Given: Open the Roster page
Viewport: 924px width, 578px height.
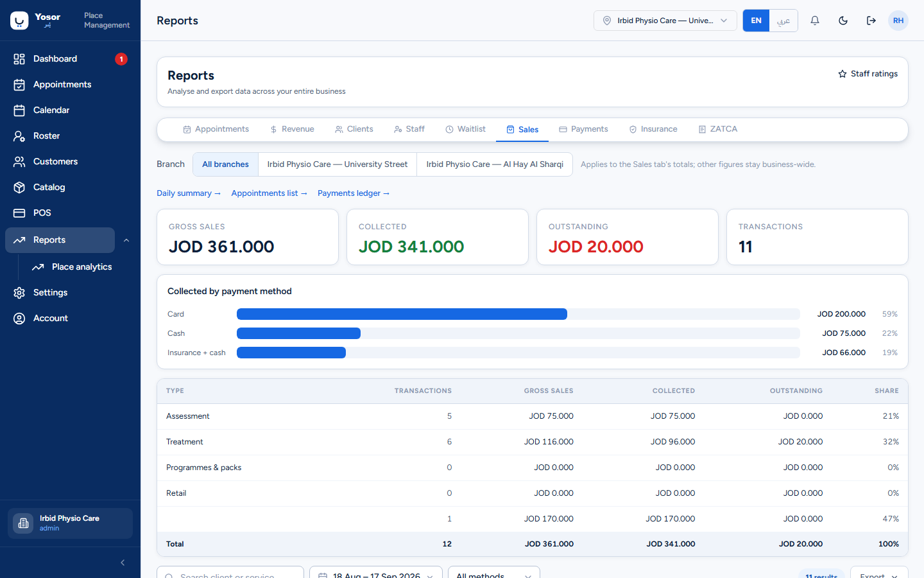Looking at the screenshot, I should coord(70,136).
